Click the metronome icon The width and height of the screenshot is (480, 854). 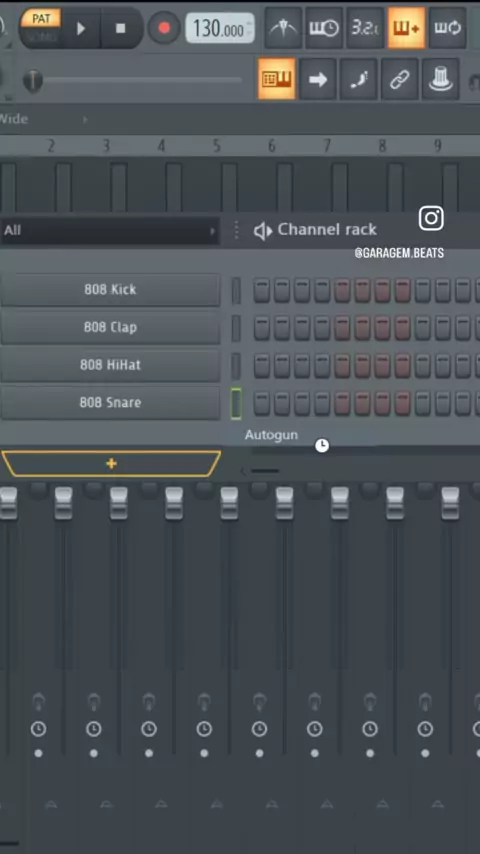point(283,28)
